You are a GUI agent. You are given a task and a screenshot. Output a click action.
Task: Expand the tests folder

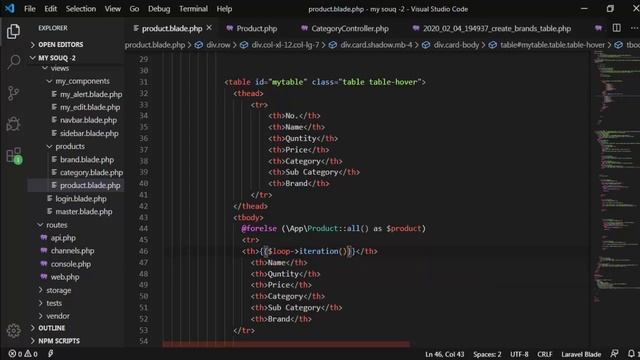click(x=54, y=303)
